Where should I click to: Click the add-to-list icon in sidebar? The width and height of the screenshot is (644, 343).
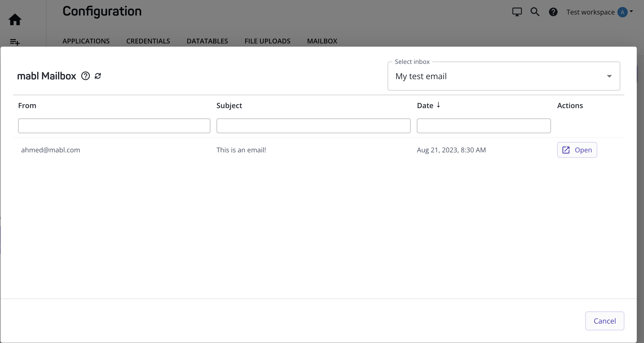15,42
